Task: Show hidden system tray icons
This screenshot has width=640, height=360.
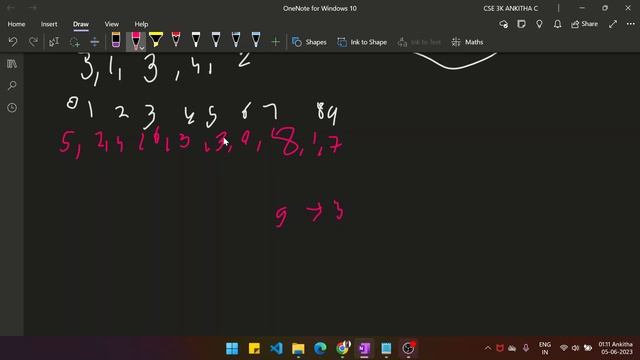Action: (x=488, y=348)
